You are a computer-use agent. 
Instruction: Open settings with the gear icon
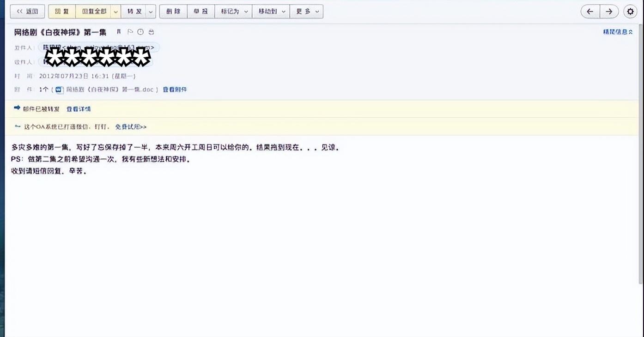tap(630, 11)
